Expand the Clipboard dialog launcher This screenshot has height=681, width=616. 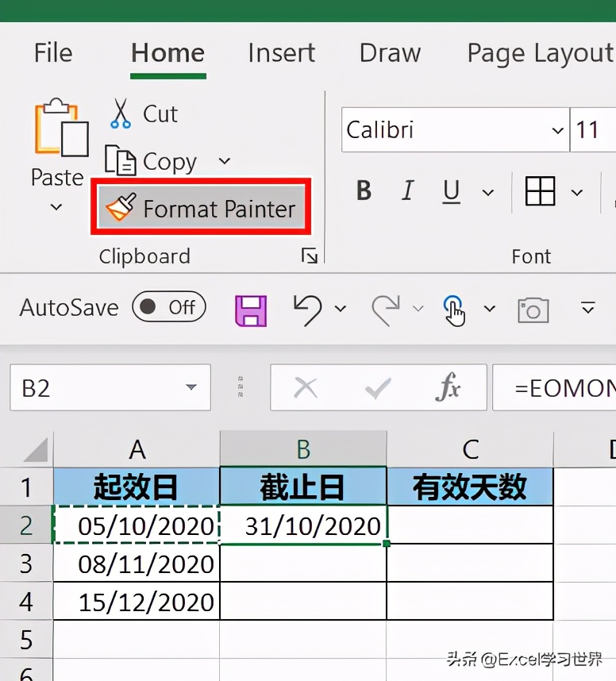[310, 256]
